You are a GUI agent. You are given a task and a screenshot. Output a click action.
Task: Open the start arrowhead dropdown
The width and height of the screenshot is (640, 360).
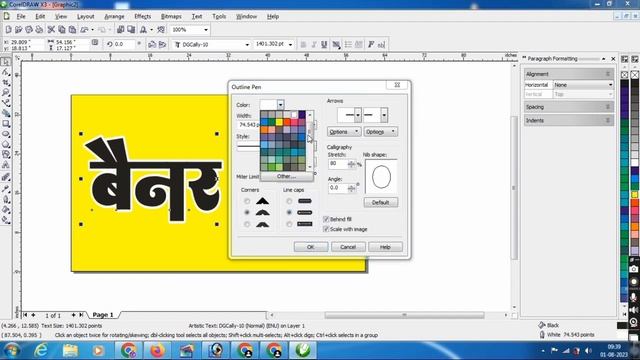click(x=358, y=115)
